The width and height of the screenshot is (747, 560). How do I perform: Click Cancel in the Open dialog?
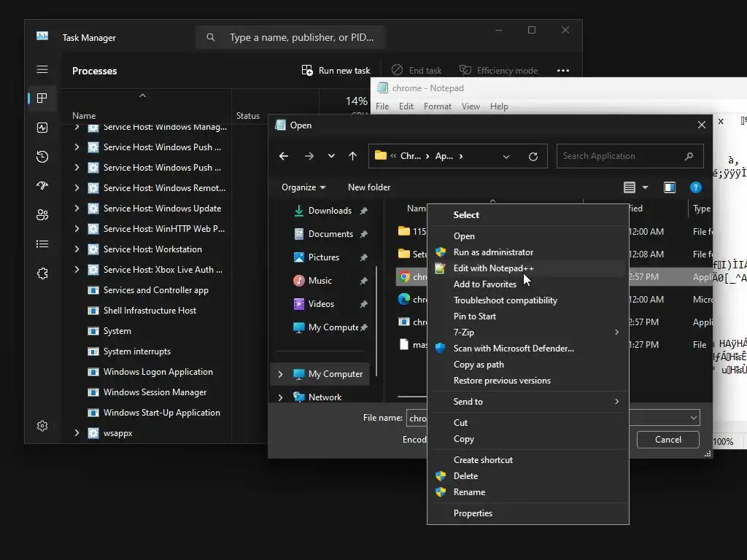click(x=668, y=440)
